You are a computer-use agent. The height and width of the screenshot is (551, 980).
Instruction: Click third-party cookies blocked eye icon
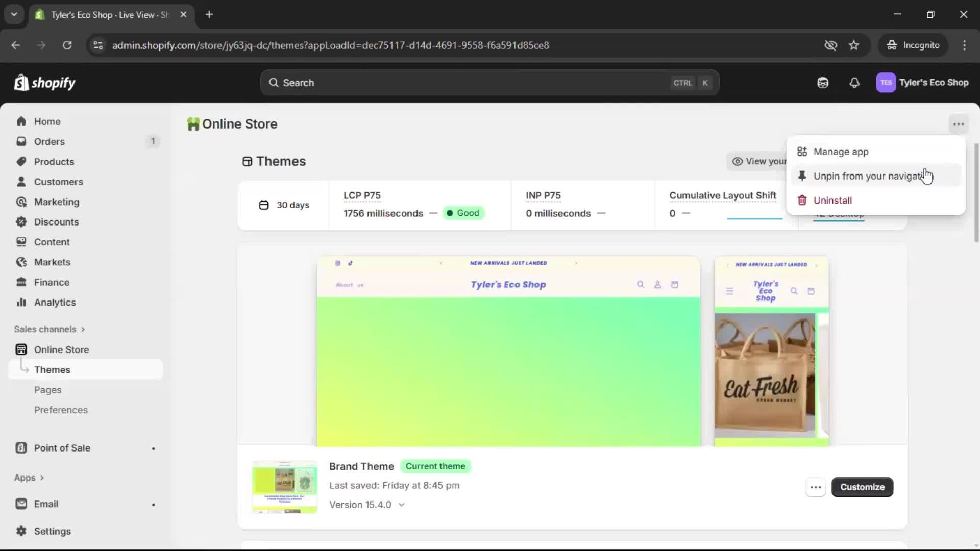pos(830,45)
